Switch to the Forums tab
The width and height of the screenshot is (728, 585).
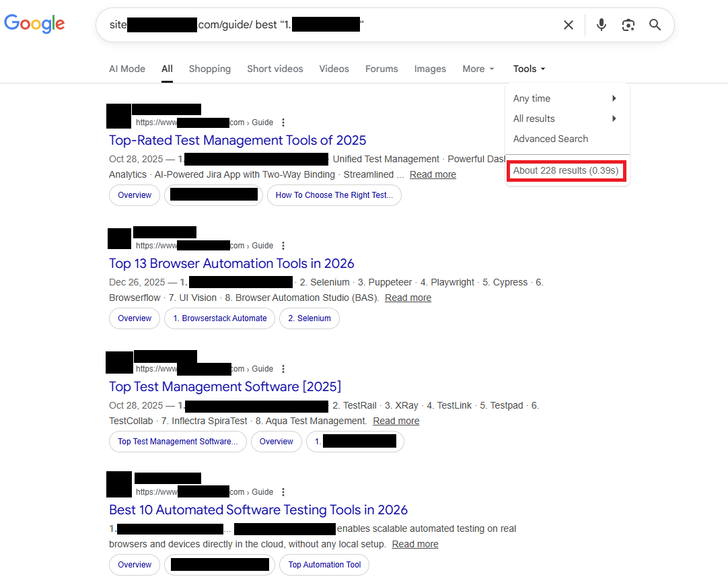click(381, 69)
